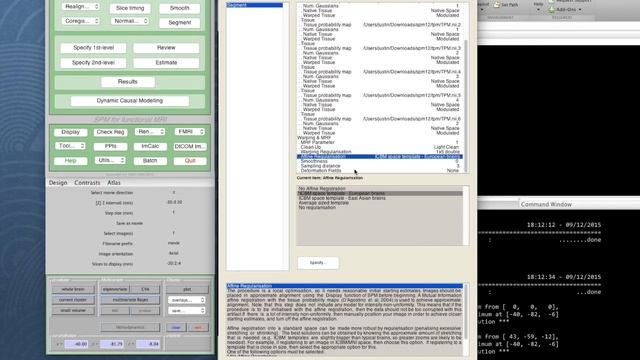
Task: Click the current cluster button
Action: coord(73,300)
